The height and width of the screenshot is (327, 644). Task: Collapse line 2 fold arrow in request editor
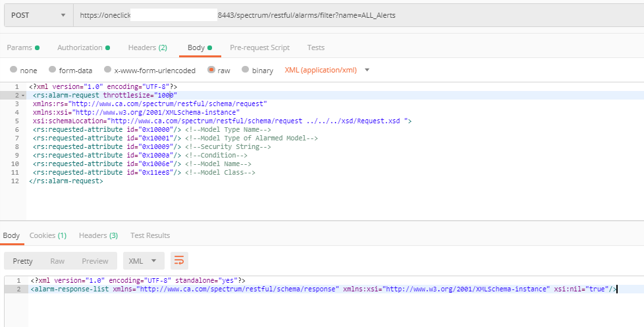22,96
